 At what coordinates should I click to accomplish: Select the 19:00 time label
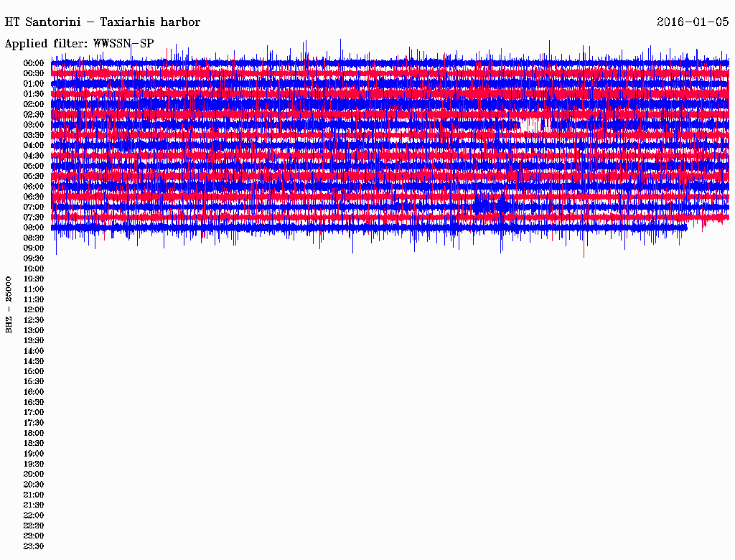[34, 454]
